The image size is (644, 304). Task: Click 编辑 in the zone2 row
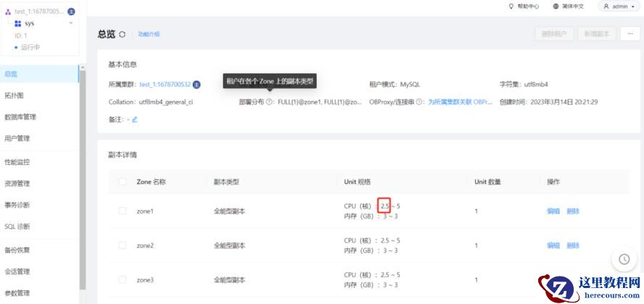553,245
